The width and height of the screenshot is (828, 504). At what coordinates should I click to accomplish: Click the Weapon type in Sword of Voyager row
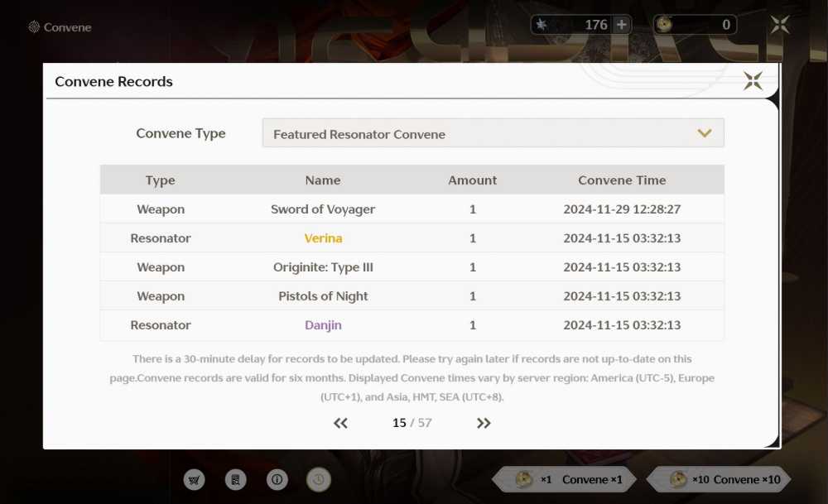161,209
